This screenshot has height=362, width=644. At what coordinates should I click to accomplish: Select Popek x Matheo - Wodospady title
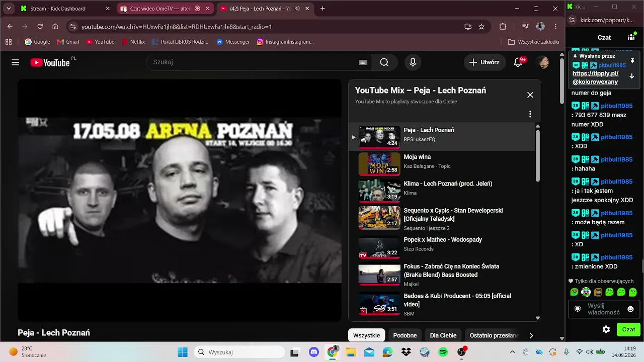point(443,240)
